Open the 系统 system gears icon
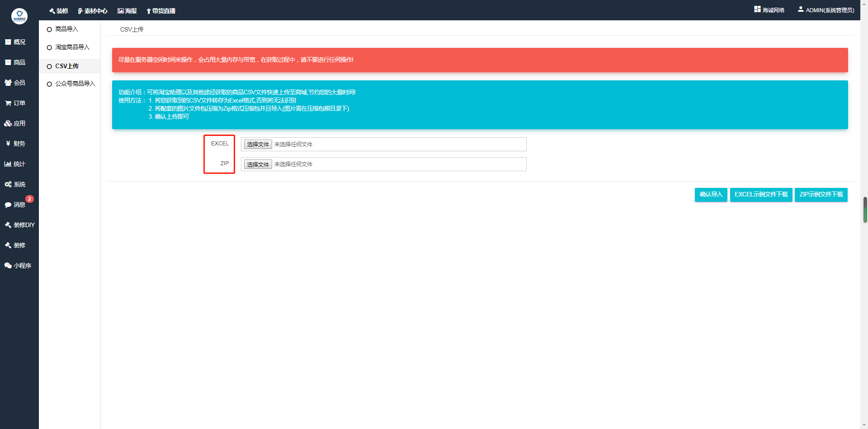This screenshot has width=868, height=429. [x=8, y=184]
